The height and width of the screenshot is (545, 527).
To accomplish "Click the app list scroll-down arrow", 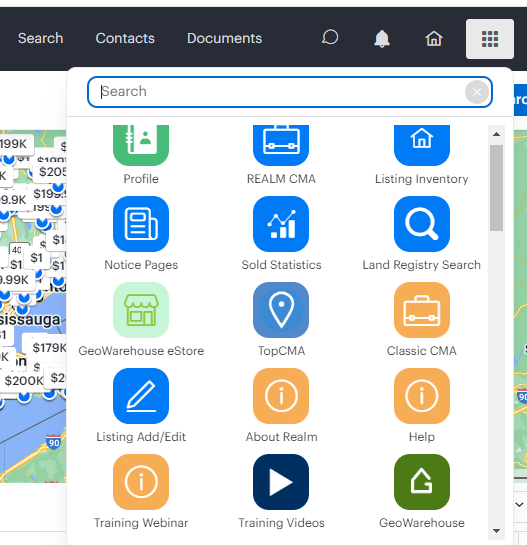I will pyautogui.click(x=496, y=531).
